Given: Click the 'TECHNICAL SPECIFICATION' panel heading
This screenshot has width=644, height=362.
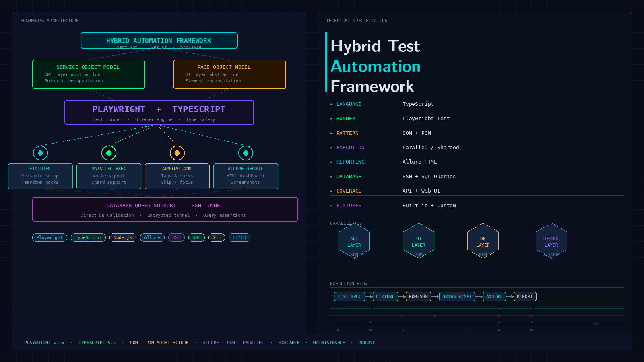Looking at the screenshot, I should (357, 21).
